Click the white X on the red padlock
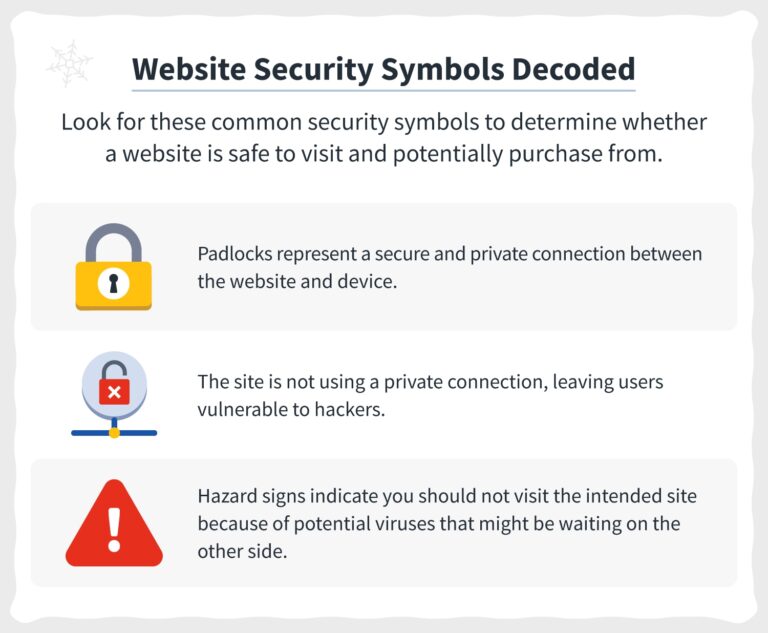 [114, 392]
